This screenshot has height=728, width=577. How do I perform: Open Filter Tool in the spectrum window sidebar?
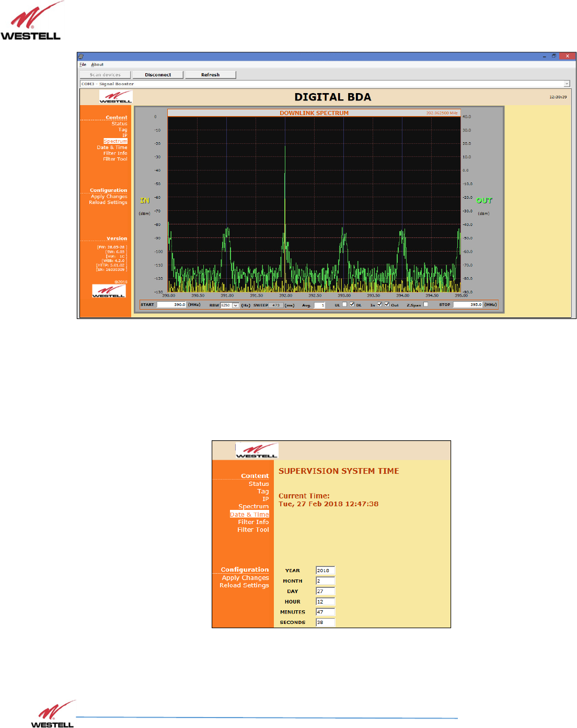coord(115,159)
